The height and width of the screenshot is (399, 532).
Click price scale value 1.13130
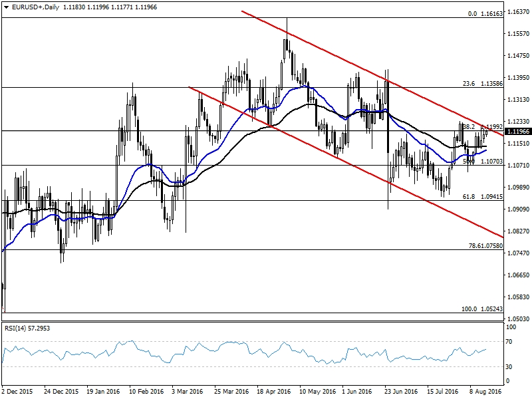pos(519,99)
